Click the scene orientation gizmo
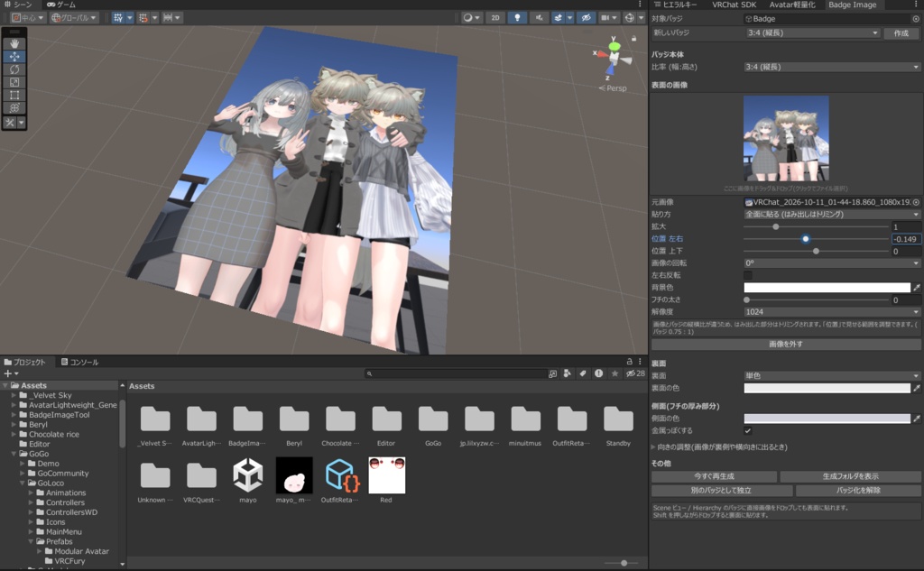Screen dimensions: 924x571 614,59
